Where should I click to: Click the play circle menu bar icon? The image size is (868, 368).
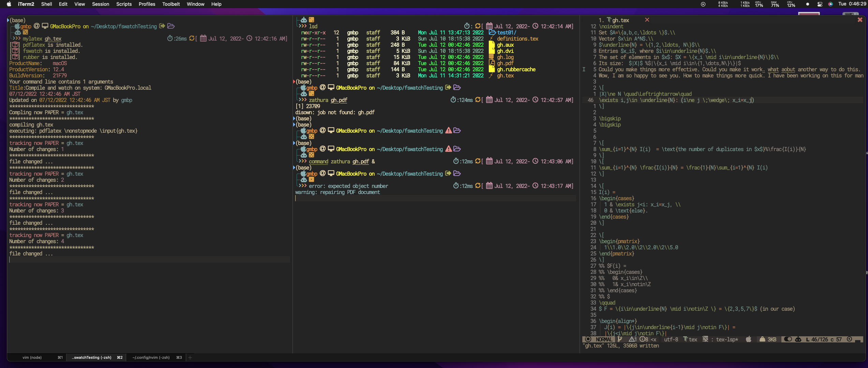click(703, 4)
